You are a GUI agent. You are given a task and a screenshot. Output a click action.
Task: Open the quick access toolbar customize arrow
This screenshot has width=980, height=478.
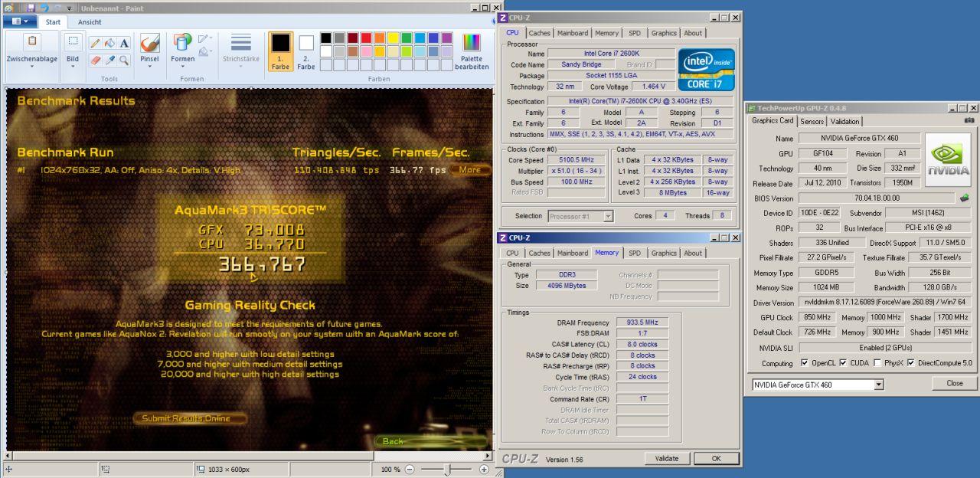[69, 8]
